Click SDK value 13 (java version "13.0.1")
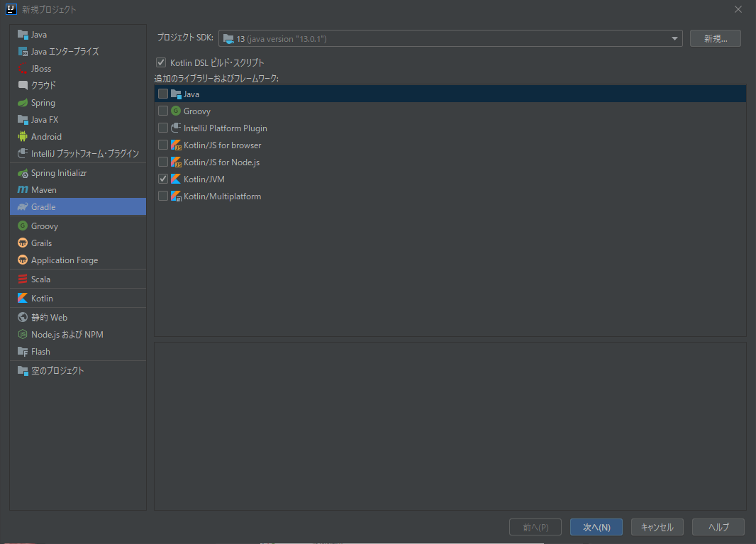Viewport: 756px width, 544px height. (282, 39)
